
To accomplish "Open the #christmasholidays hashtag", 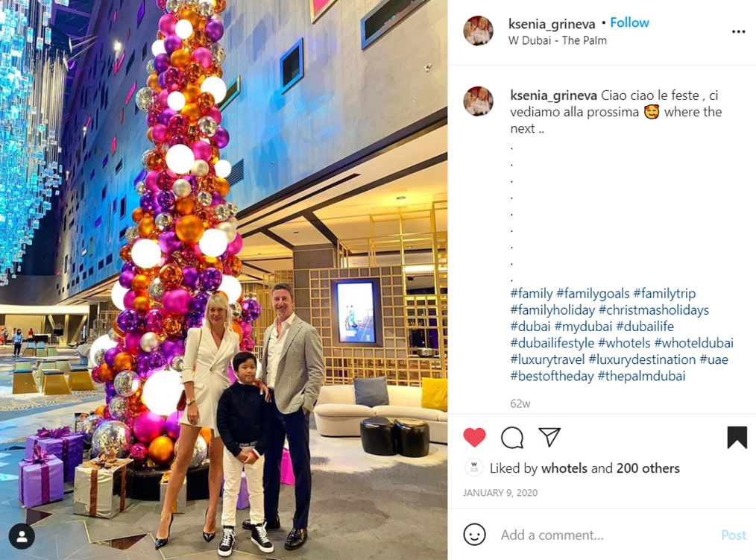I will pyautogui.click(x=653, y=309).
